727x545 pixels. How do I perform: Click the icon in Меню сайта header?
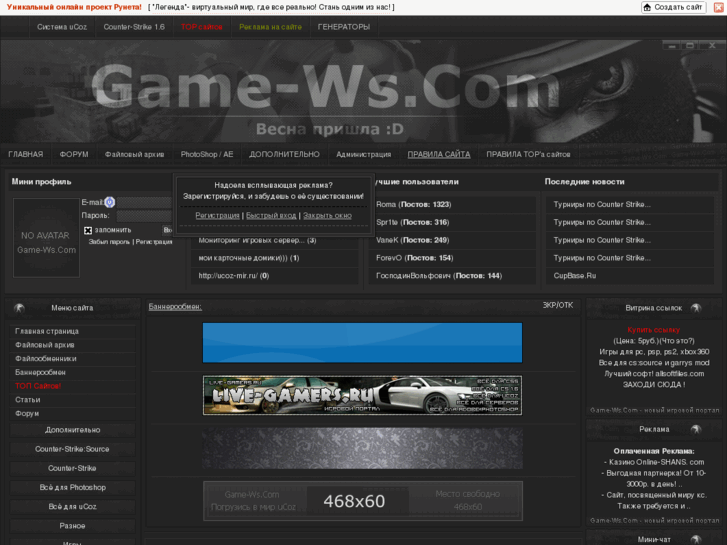19,308
